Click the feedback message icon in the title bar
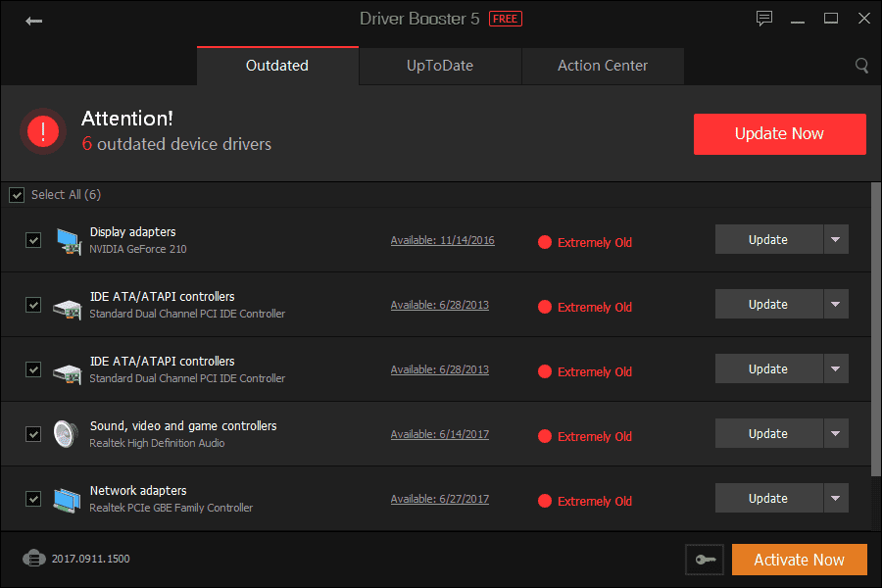Image resolution: width=882 pixels, height=588 pixels. pyautogui.click(x=763, y=18)
